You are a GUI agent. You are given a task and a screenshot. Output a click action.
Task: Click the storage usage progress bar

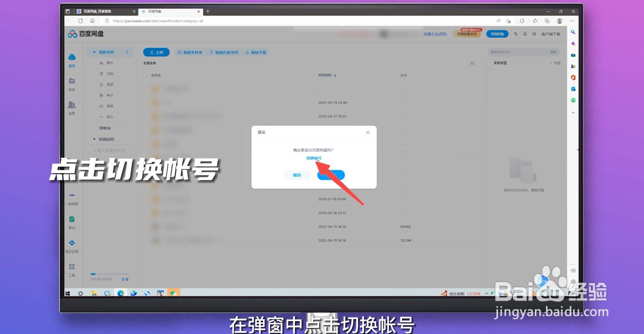point(109,274)
